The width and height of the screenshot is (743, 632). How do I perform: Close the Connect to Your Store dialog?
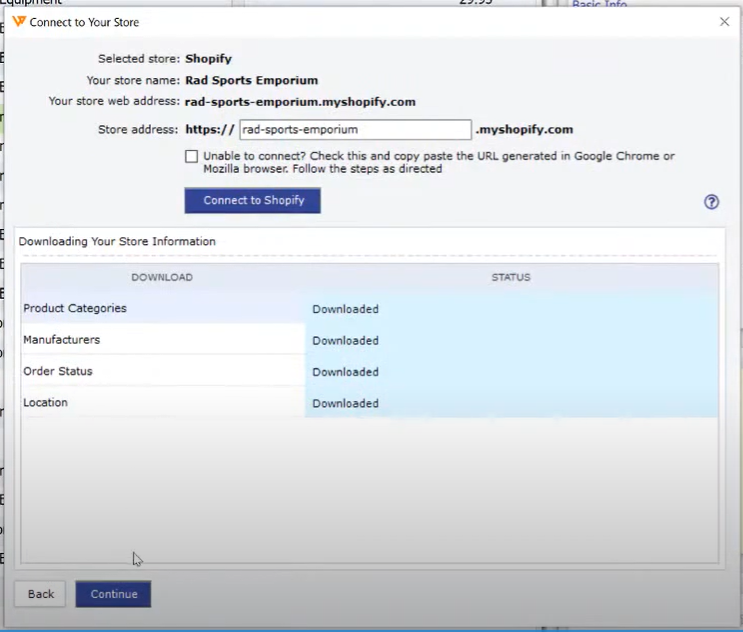coord(724,22)
